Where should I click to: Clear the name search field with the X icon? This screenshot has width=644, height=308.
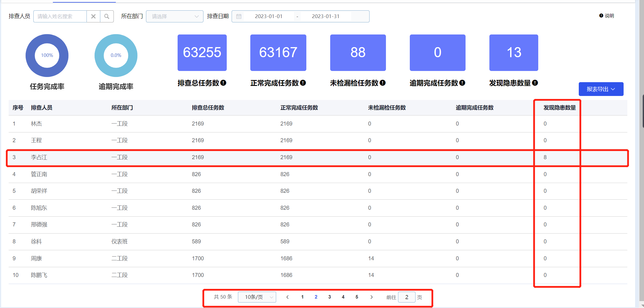93,16
